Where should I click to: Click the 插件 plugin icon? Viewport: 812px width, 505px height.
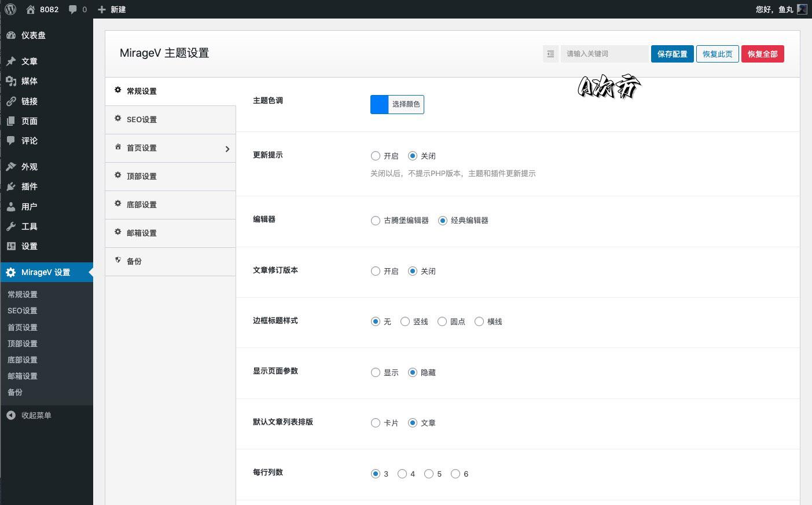tap(11, 186)
